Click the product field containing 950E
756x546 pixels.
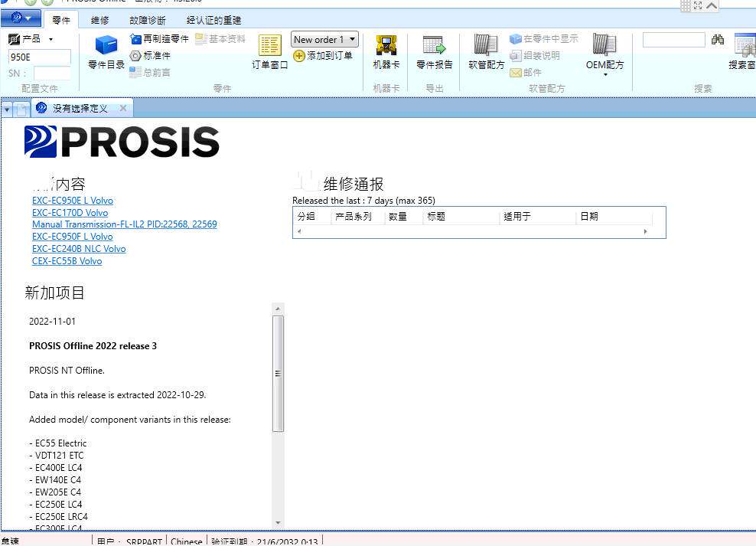40,57
